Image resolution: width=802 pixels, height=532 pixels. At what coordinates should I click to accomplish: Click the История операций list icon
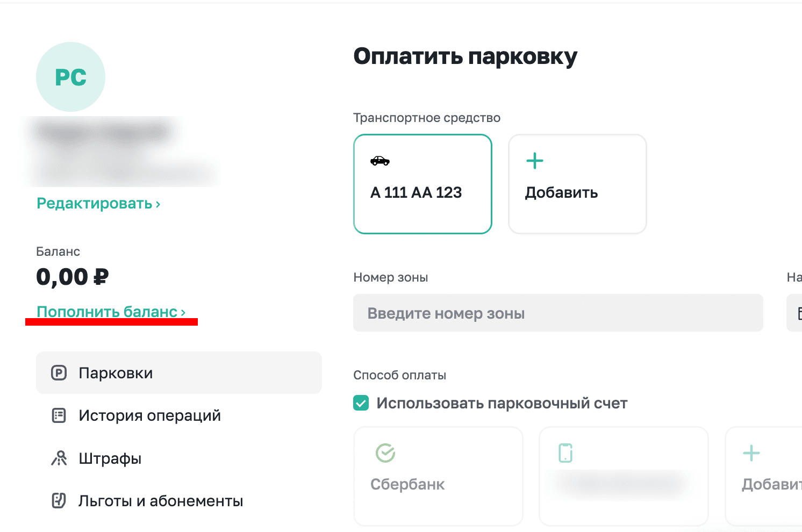59,415
